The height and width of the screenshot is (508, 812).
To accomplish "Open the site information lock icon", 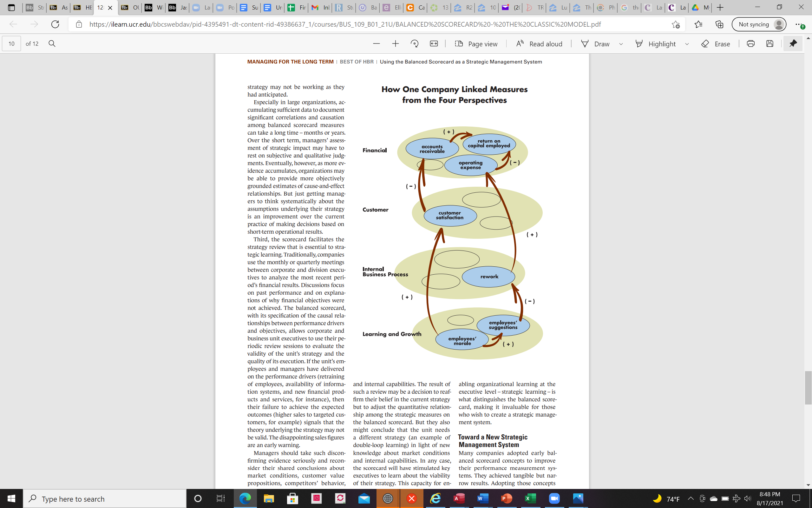I will (79, 24).
